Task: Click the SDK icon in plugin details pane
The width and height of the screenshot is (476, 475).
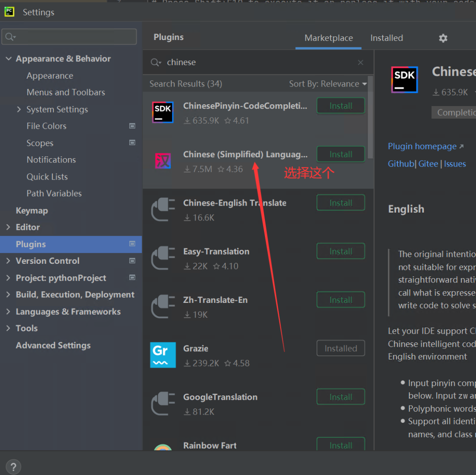Action: 404,80
